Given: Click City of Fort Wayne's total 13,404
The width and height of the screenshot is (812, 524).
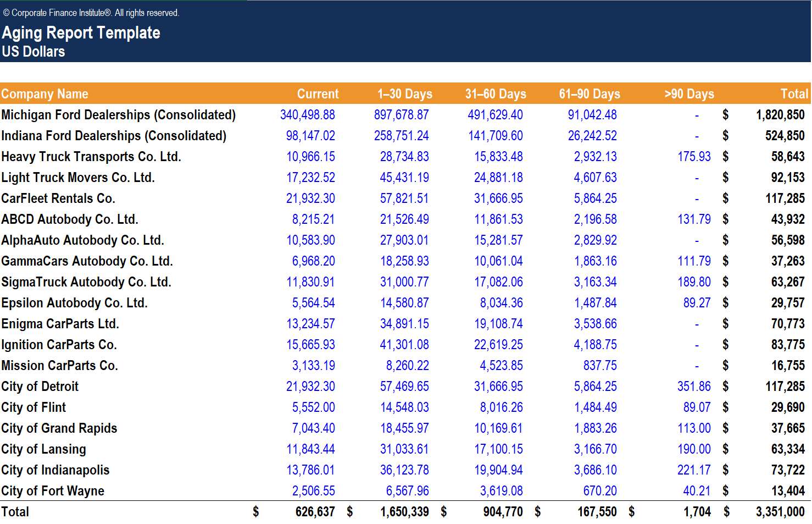Looking at the screenshot, I should [788, 491].
